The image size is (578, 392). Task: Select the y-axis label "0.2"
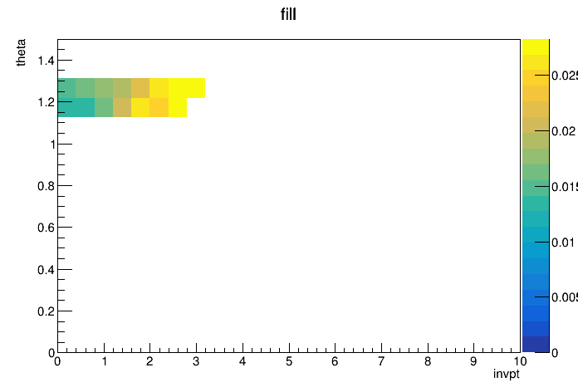46,311
